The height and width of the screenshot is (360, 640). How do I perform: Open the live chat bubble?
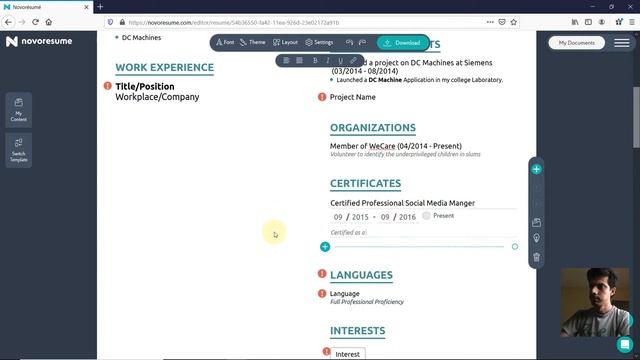coord(624,345)
